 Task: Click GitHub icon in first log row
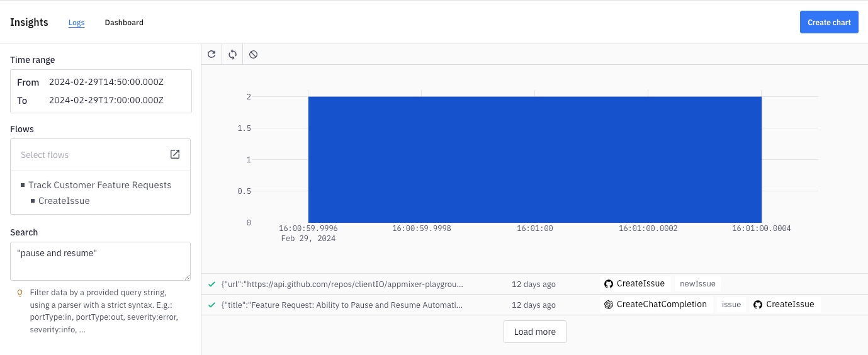[x=609, y=284]
